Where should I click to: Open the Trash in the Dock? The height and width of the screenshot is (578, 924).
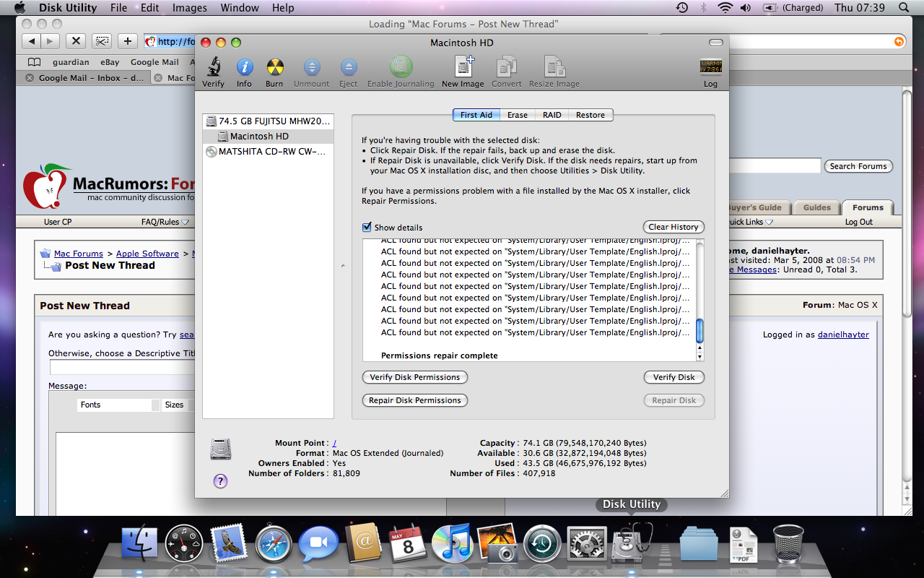788,543
